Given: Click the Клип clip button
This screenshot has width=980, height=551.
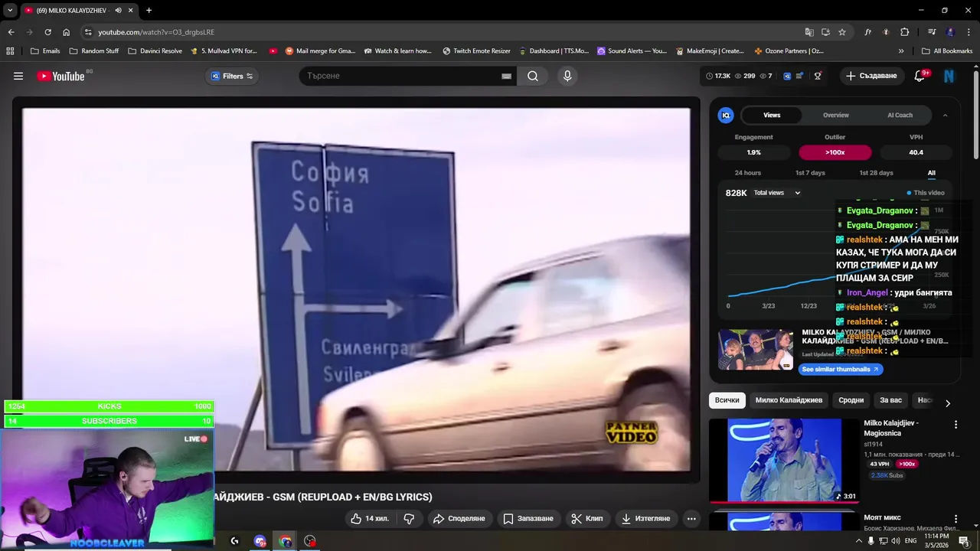Looking at the screenshot, I should pyautogui.click(x=586, y=519).
